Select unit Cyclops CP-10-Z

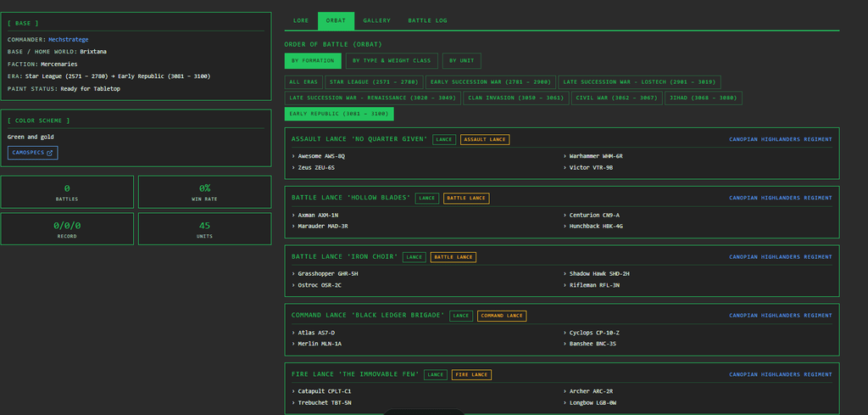(x=595, y=333)
